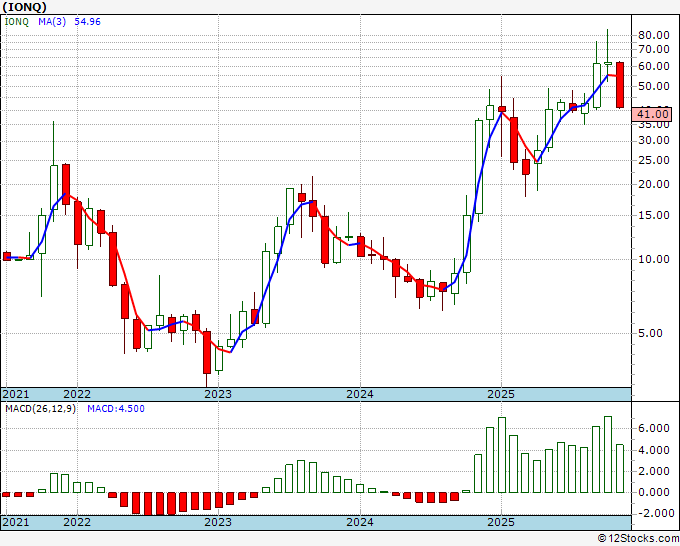Click the 30.00 price axis label
The height and width of the screenshot is (546, 680).
654,141
